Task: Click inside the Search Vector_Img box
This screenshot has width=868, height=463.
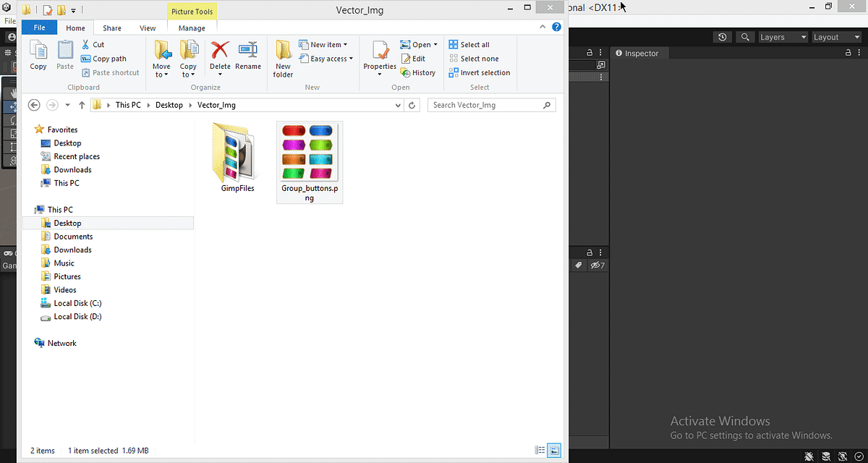Action: tap(485, 105)
